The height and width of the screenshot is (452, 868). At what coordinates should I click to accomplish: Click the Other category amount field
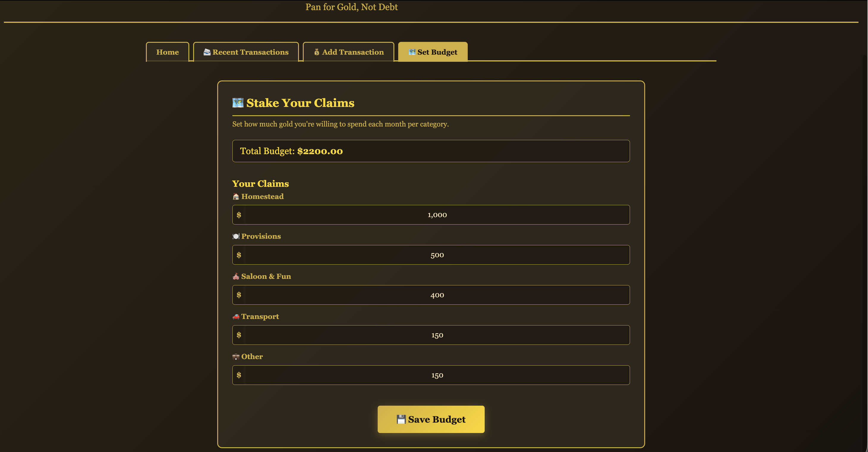pyautogui.click(x=437, y=375)
